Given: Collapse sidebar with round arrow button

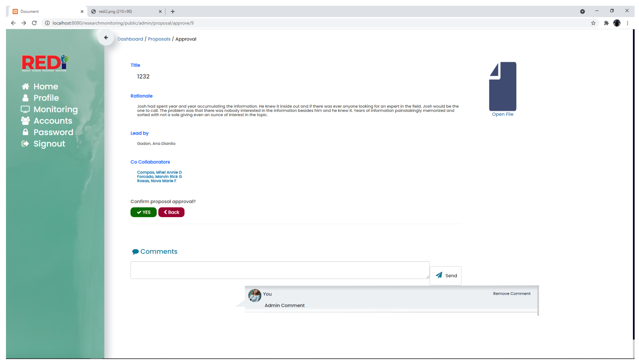Looking at the screenshot, I should point(106,38).
